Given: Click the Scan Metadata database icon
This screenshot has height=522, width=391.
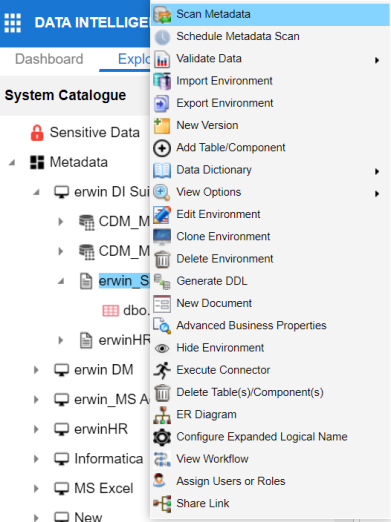Looking at the screenshot, I should pos(162,14).
